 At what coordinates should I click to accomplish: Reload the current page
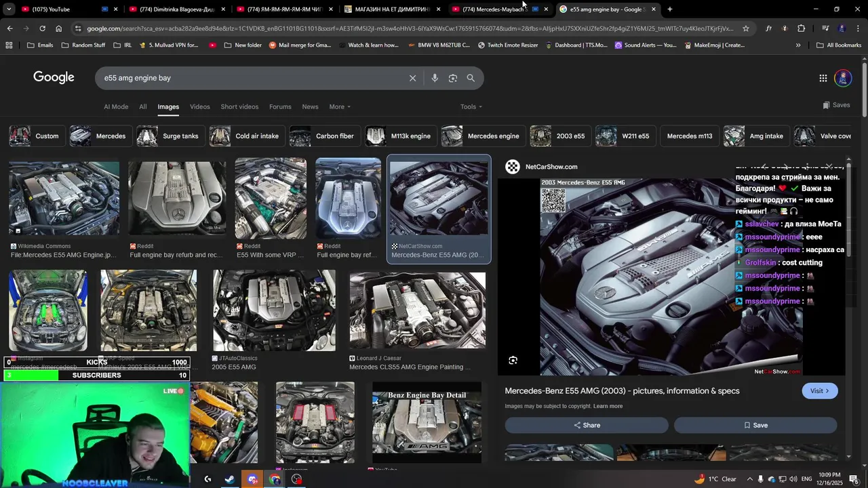pyautogui.click(x=42, y=28)
